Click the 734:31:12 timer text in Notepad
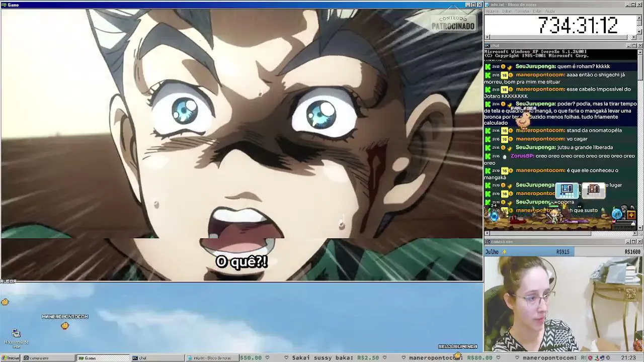 [x=578, y=25]
